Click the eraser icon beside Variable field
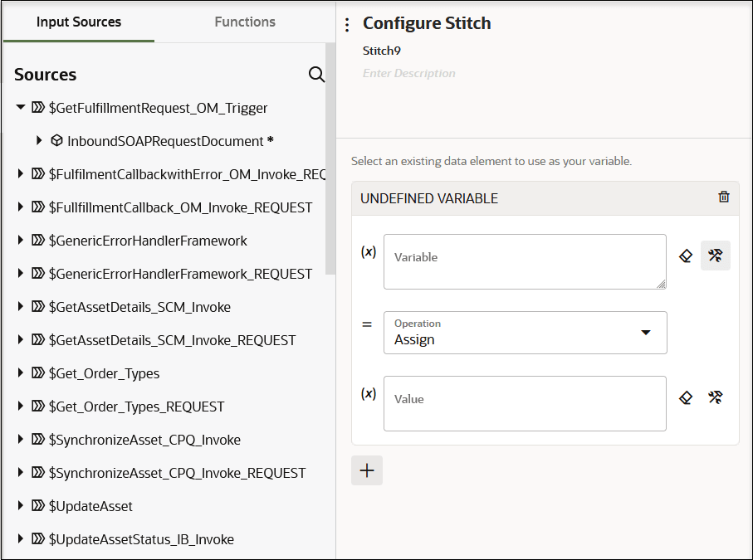 [x=686, y=256]
